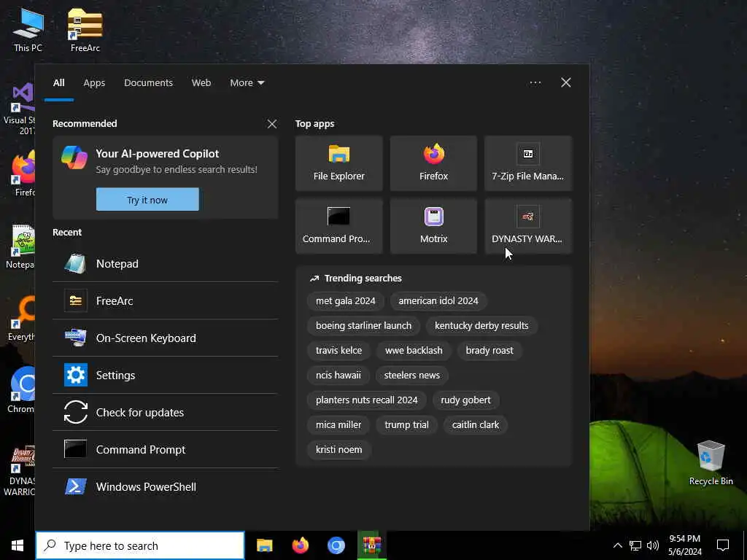Search trending 'brady roast'

489,351
